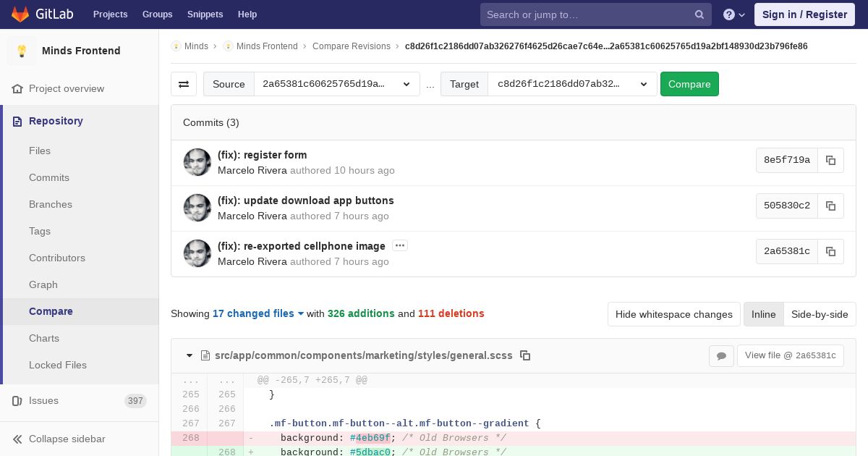Open commit (fix): register form link

[x=262, y=155]
